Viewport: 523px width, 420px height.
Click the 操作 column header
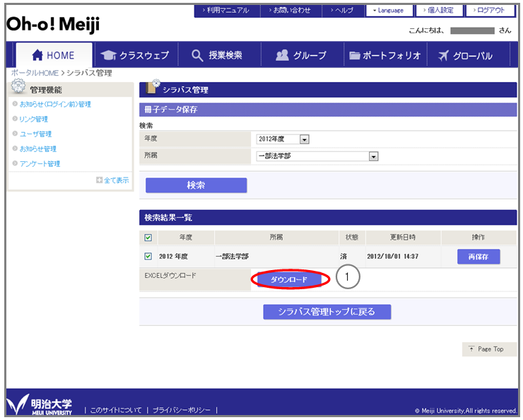tap(478, 237)
